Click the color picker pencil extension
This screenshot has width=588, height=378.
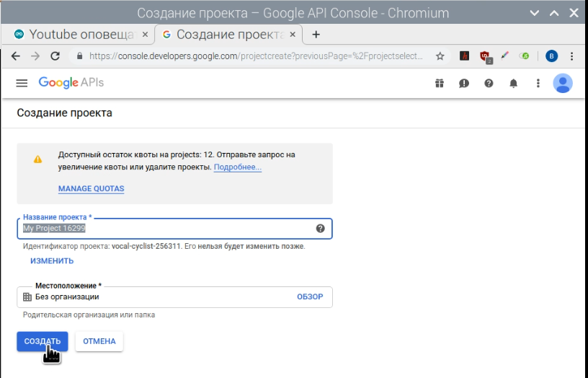tap(504, 56)
